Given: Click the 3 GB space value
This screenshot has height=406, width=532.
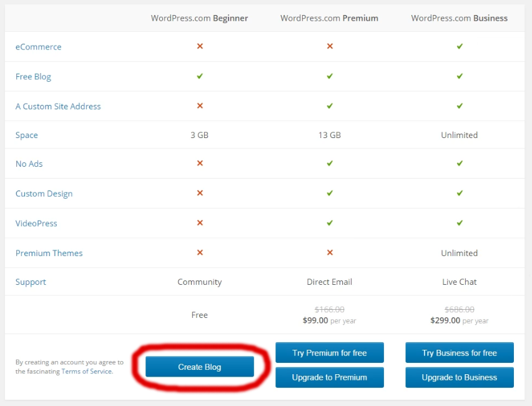Looking at the screenshot, I should (200, 135).
